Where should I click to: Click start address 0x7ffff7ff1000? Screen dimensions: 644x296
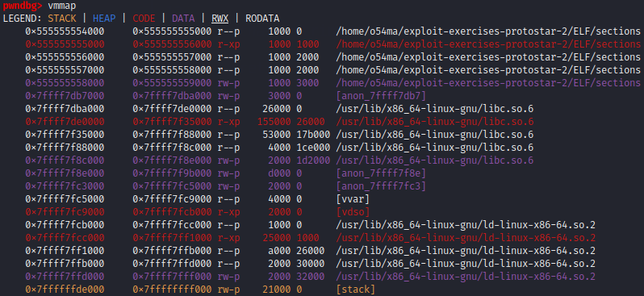pyautogui.click(x=65, y=251)
